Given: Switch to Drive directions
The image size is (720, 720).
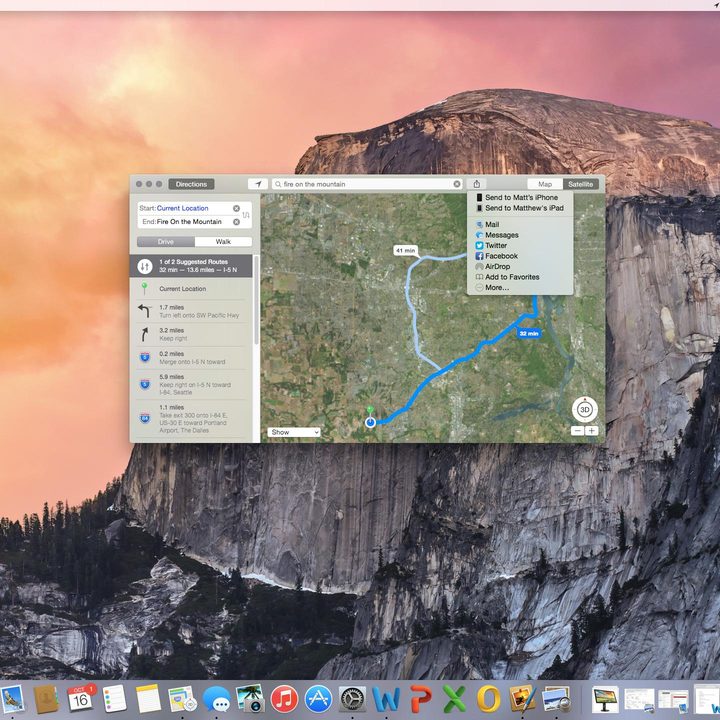Looking at the screenshot, I should point(166,242).
